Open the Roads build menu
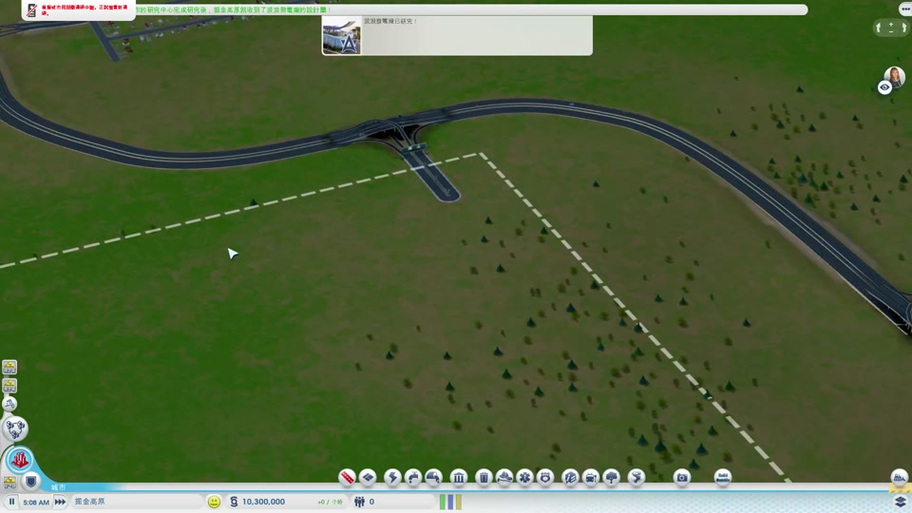The height and width of the screenshot is (513, 912). (347, 478)
